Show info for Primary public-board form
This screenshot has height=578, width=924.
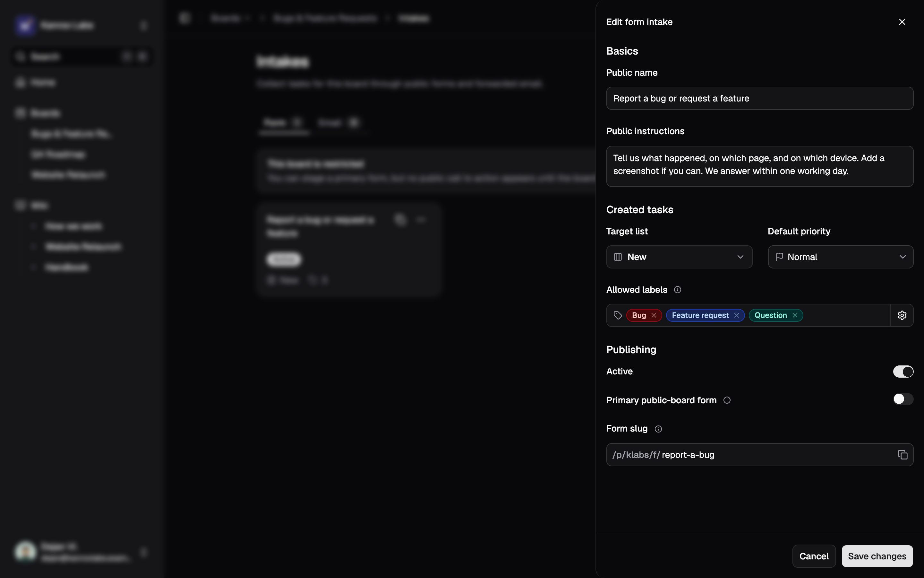pos(727,400)
